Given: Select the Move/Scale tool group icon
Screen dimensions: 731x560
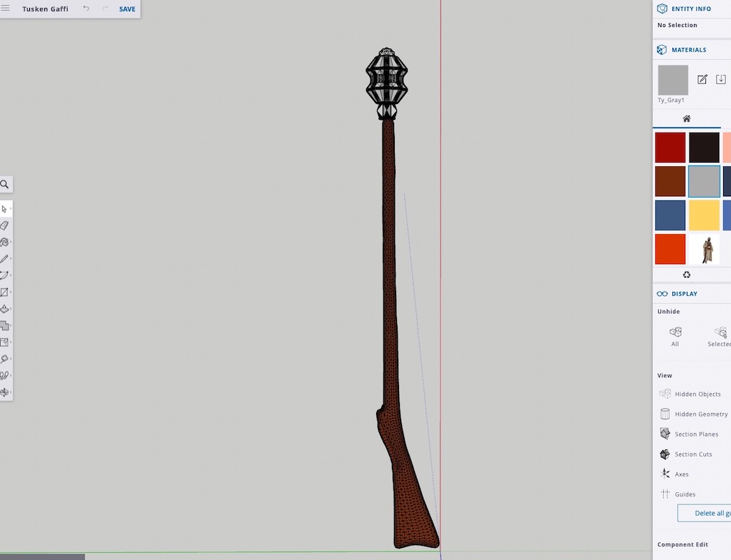Looking at the screenshot, I should coord(5,342).
